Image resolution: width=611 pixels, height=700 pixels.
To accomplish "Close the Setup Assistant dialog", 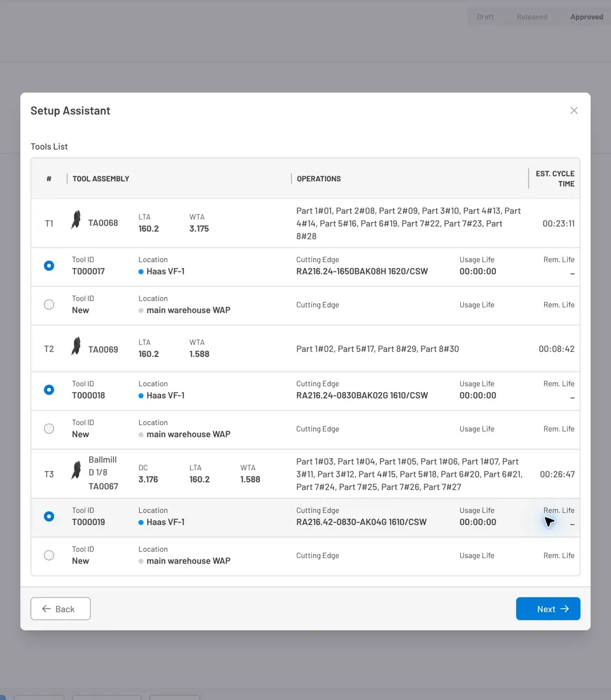I will point(574,110).
